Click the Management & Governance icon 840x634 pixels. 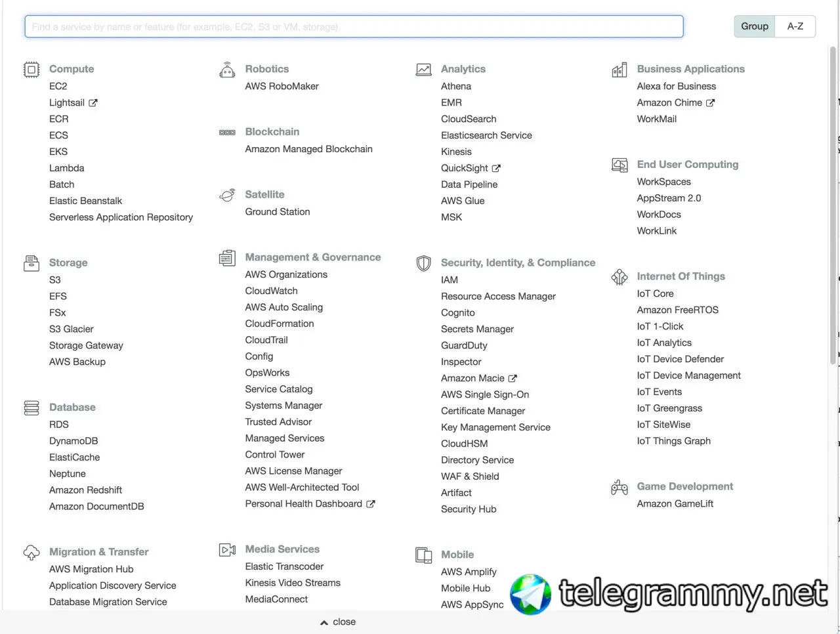point(227,258)
